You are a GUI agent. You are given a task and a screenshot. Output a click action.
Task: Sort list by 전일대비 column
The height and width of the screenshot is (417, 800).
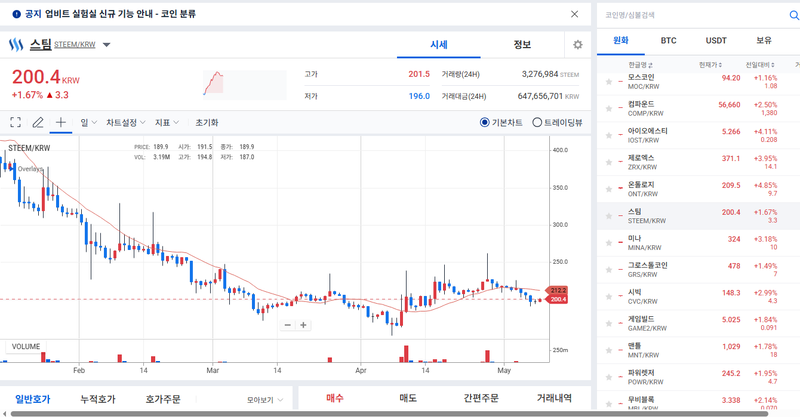pyautogui.click(x=760, y=65)
